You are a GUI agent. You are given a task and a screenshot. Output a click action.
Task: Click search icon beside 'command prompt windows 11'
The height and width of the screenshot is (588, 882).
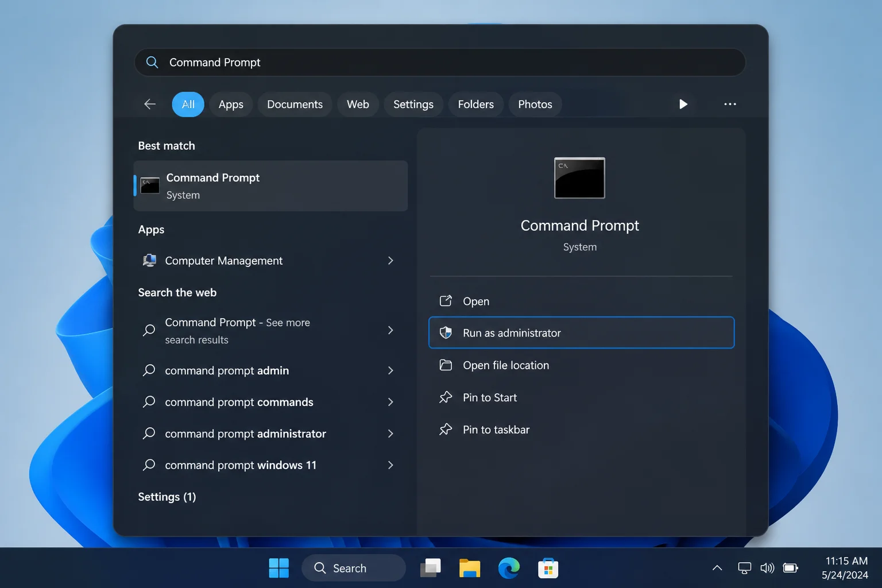[149, 465]
